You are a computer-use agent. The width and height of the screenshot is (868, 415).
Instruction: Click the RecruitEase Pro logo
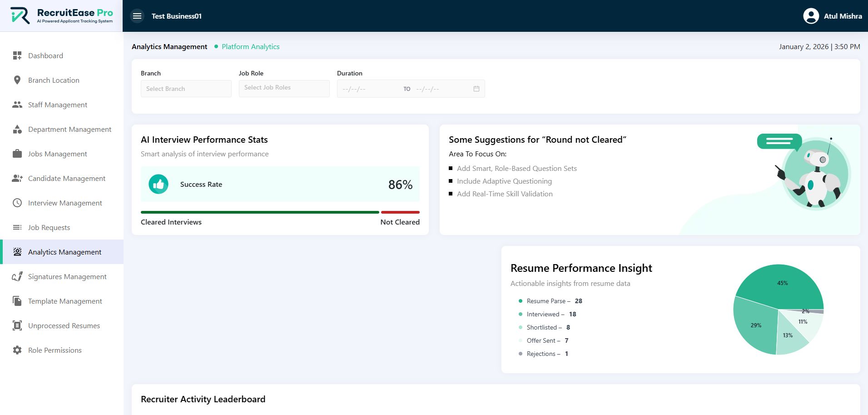click(61, 15)
